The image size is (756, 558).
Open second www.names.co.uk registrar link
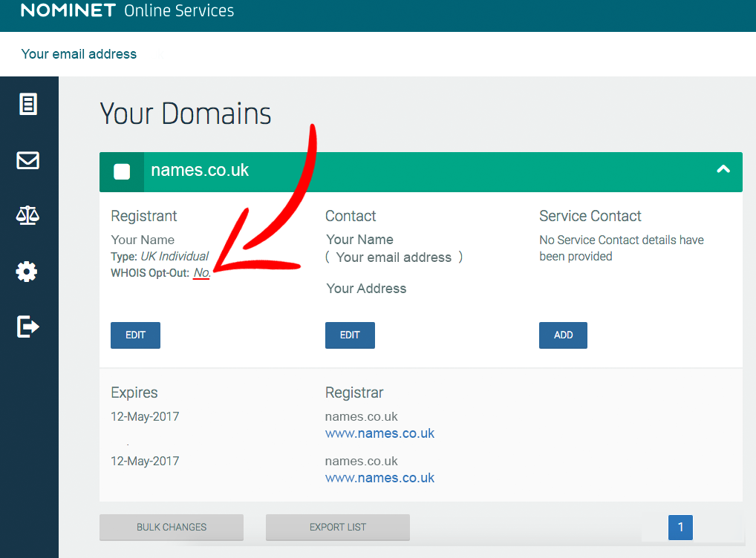[380, 478]
